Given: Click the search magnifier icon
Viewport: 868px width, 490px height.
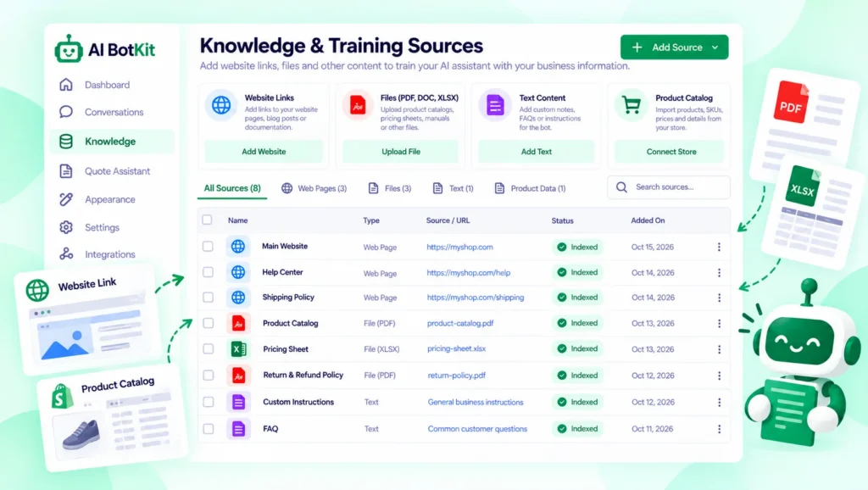Looking at the screenshot, I should [621, 187].
